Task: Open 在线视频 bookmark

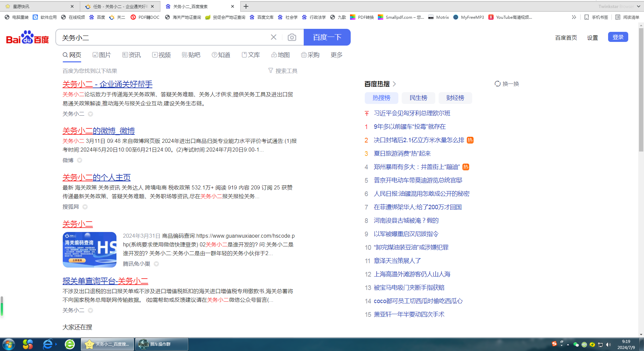Action: click(73, 17)
